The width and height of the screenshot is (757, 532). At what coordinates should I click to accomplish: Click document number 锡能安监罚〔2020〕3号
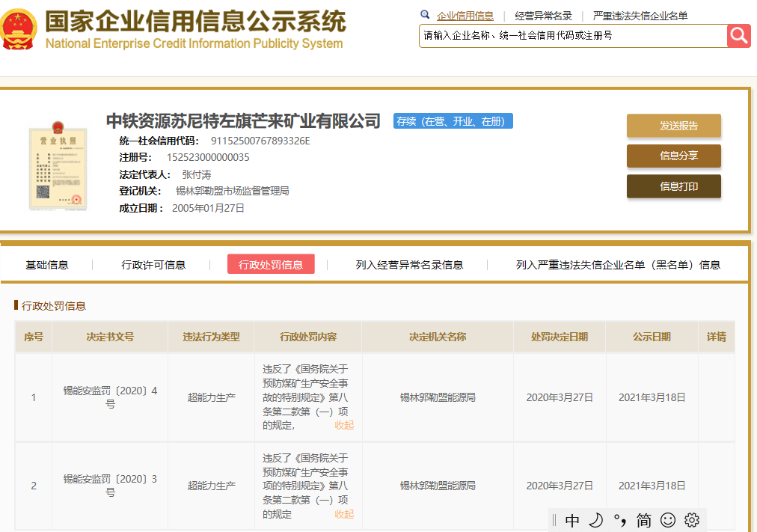pos(110,486)
